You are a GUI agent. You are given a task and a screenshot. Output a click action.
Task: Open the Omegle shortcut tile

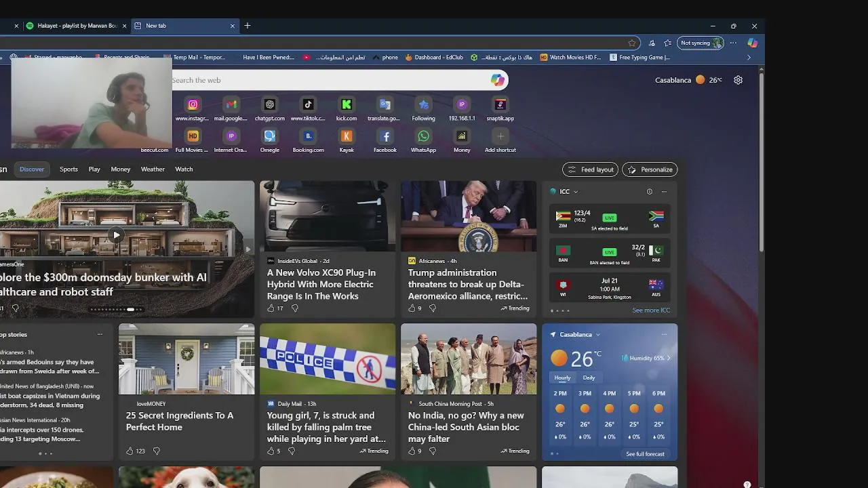coord(270,136)
